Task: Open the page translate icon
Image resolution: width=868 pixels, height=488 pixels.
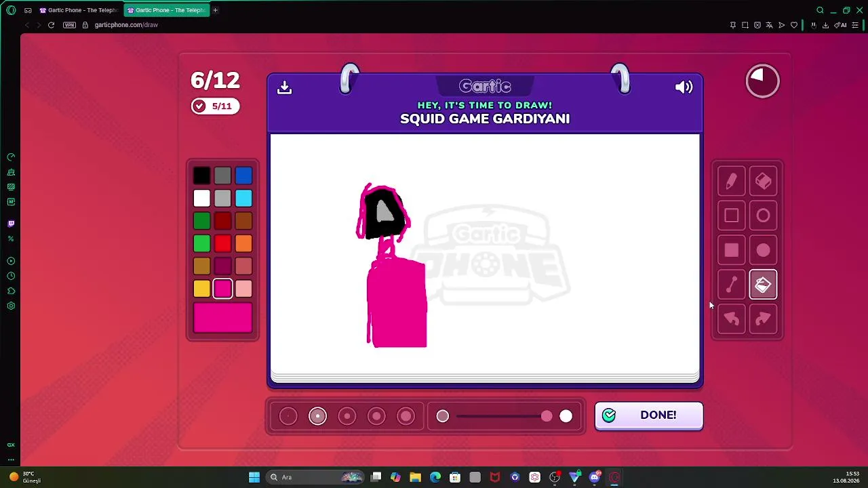Action: click(x=769, y=25)
